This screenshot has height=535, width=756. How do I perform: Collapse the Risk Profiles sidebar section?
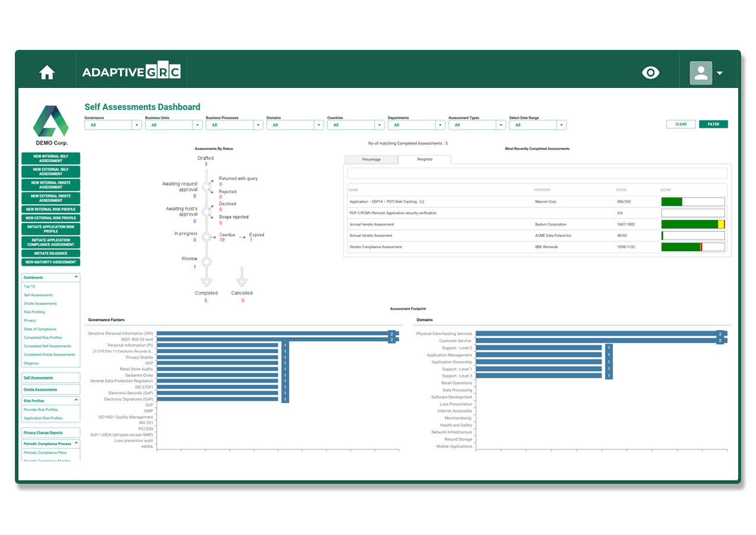pos(76,401)
